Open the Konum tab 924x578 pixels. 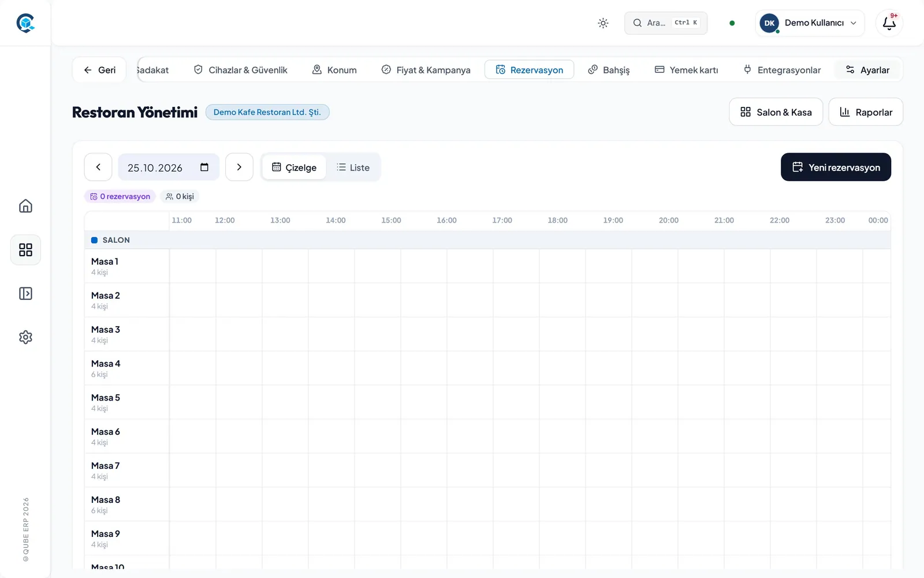coord(334,70)
